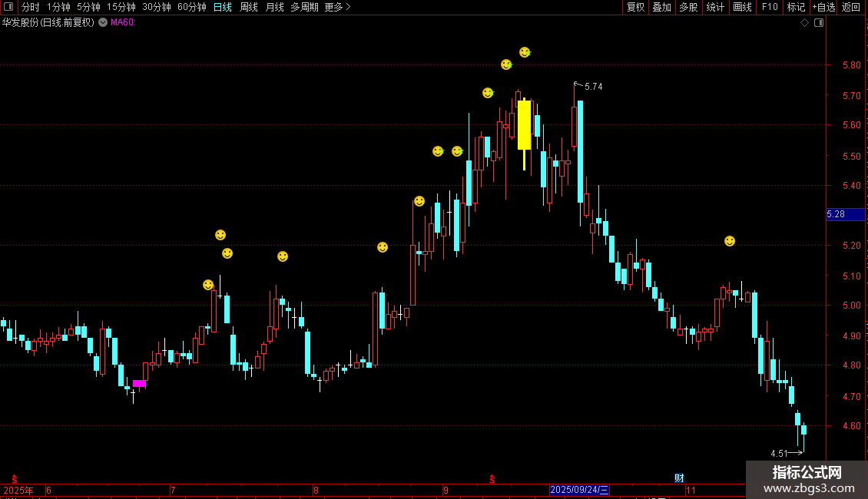Open the 统计 statistics tool
The height and width of the screenshot is (499, 868).
click(715, 7)
